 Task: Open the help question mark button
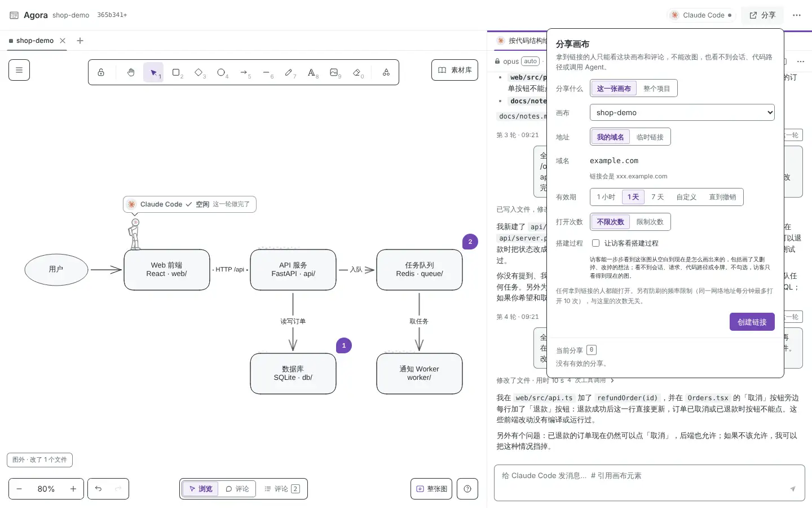[467, 489]
